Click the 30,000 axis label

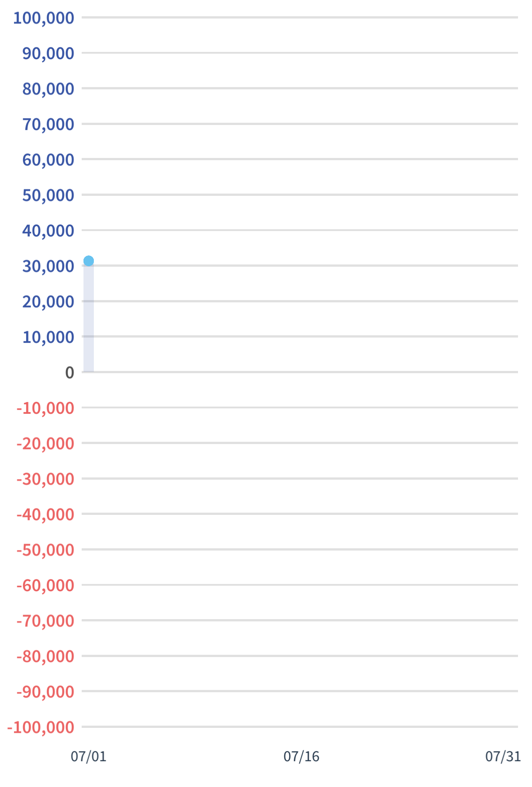pyautogui.click(x=48, y=266)
